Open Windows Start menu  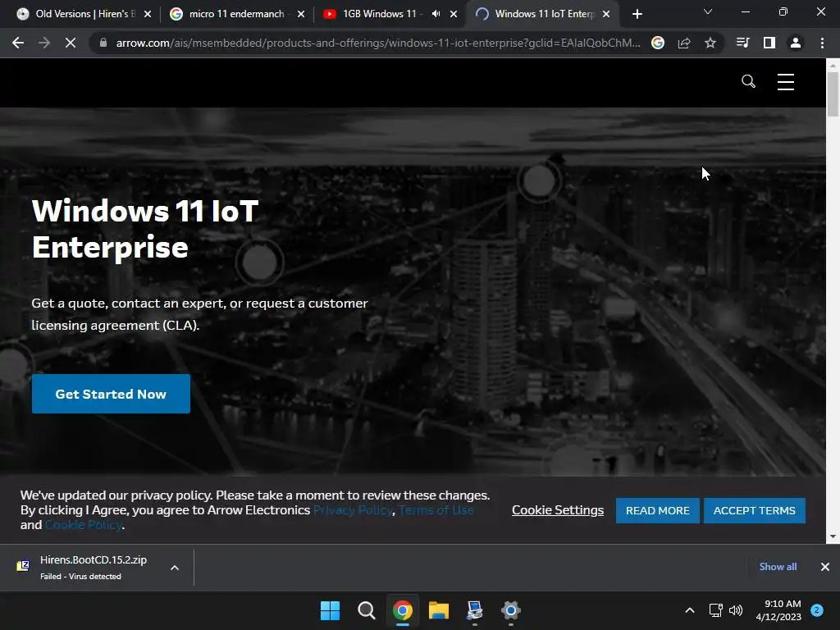point(330,610)
